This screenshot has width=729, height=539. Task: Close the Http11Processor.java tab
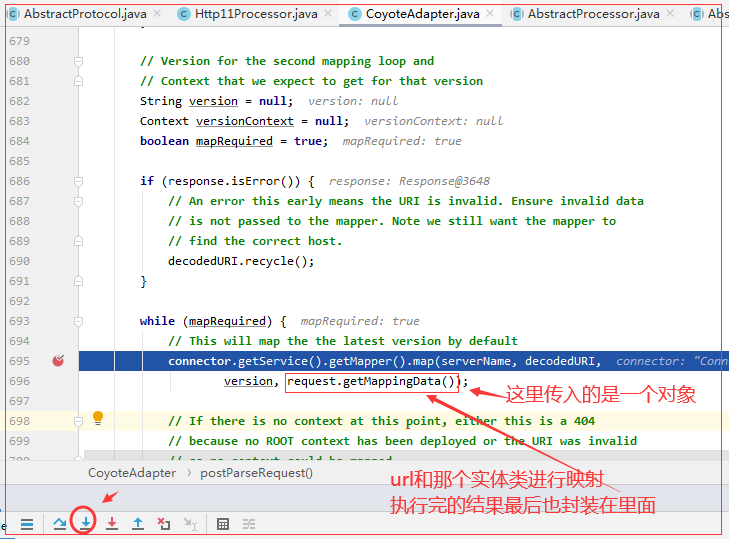(328, 13)
